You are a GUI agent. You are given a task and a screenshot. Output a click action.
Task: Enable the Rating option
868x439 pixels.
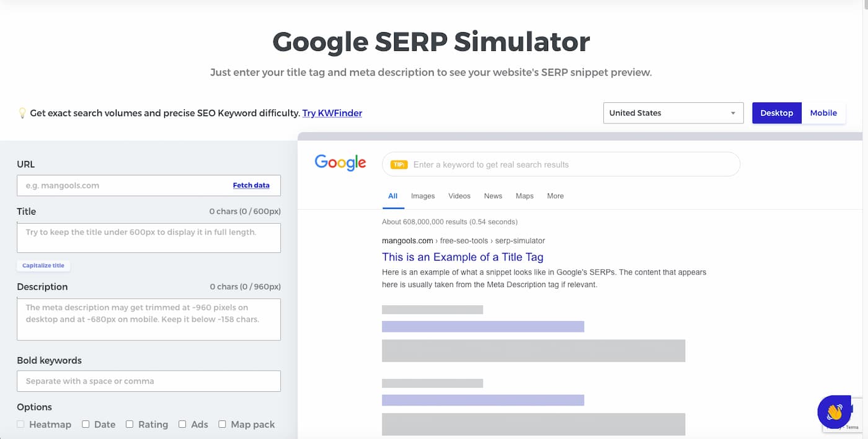130,424
